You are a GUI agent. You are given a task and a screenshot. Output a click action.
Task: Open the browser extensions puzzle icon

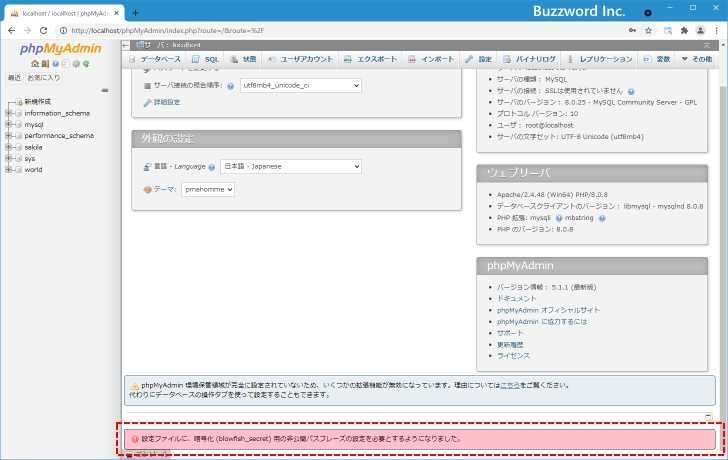click(684, 31)
